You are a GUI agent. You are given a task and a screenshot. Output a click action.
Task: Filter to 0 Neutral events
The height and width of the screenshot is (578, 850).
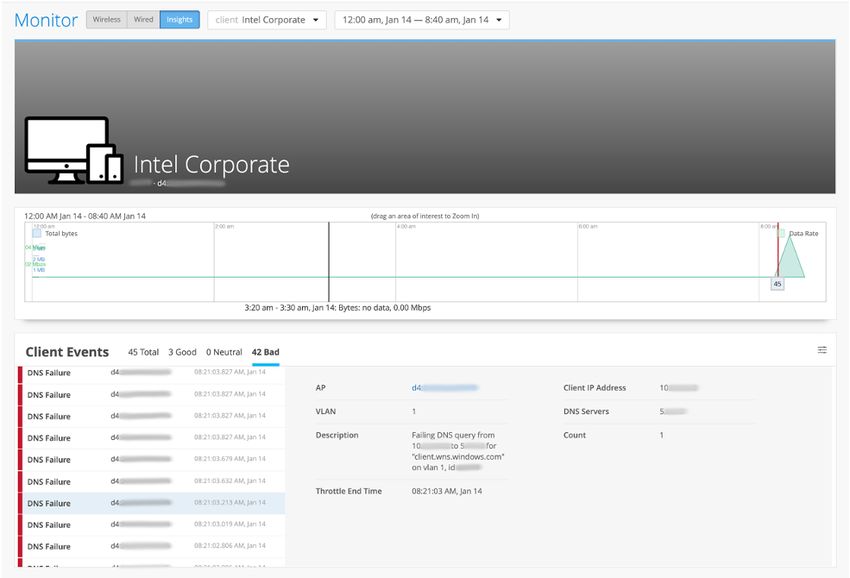pos(224,352)
